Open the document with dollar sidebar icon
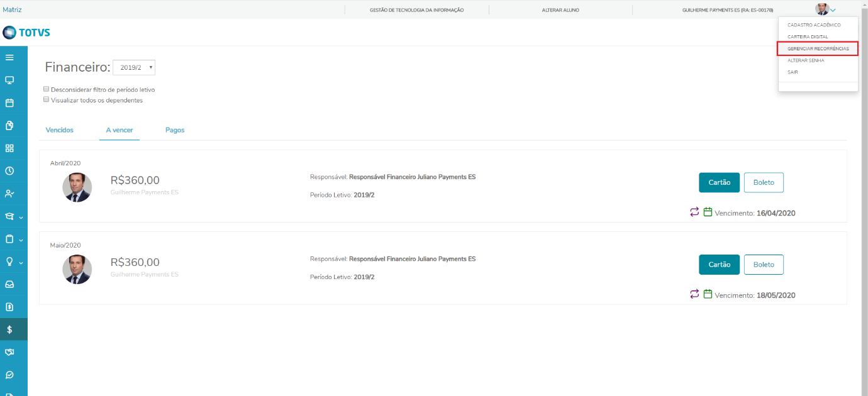This screenshot has width=868, height=396. pyautogui.click(x=9, y=307)
